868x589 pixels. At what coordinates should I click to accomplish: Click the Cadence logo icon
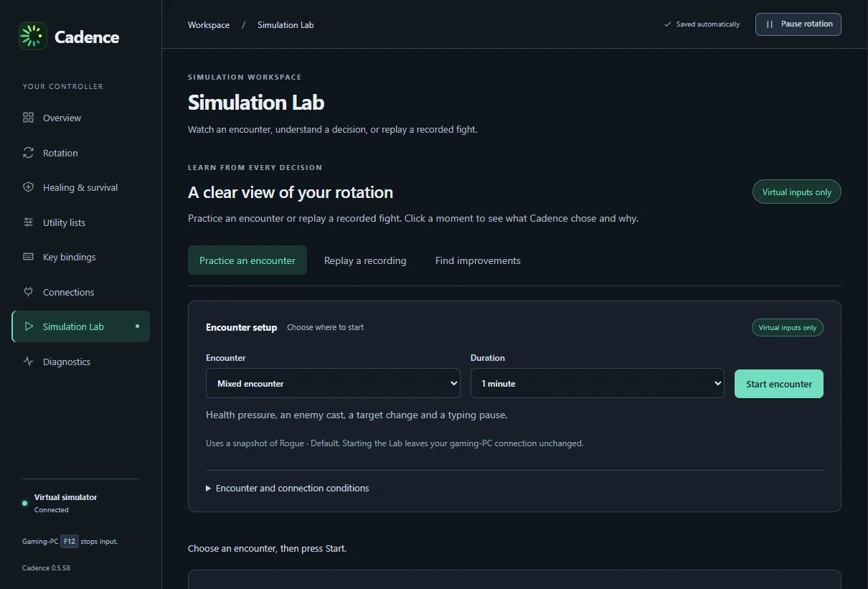(32, 36)
